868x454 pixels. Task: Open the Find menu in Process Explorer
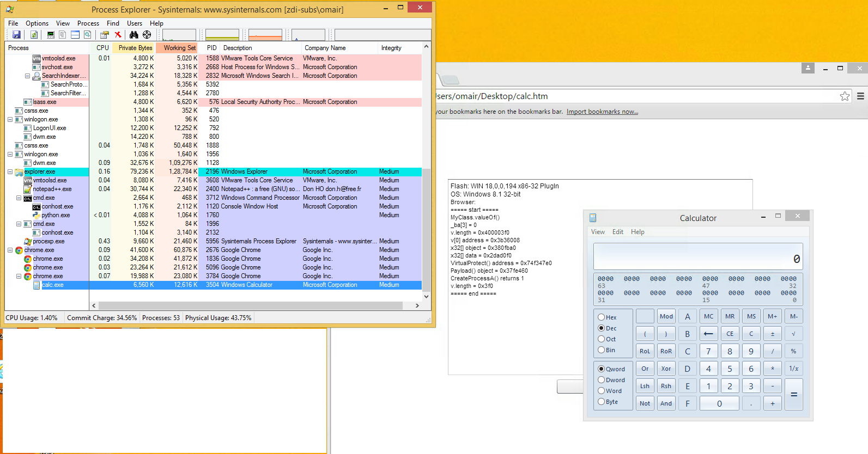point(113,23)
